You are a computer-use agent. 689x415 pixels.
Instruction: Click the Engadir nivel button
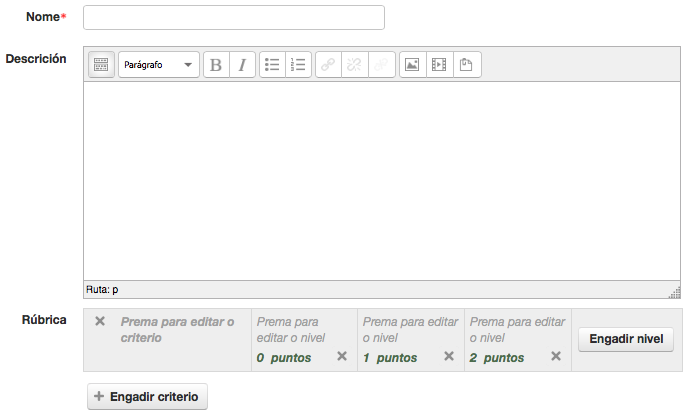(626, 339)
